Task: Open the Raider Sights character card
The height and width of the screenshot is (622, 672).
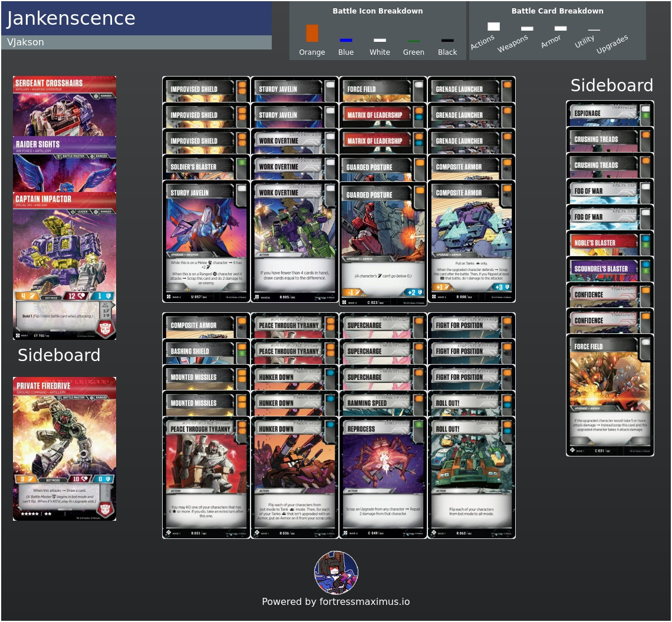Action: pyautogui.click(x=64, y=164)
